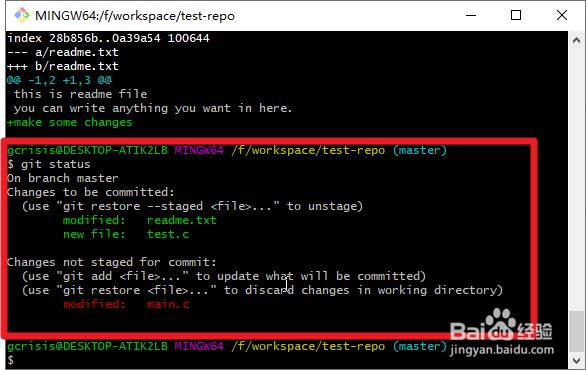The width and height of the screenshot is (586, 370).
Task: Minimize the MINGW64 terminal window
Action: [x=471, y=15]
